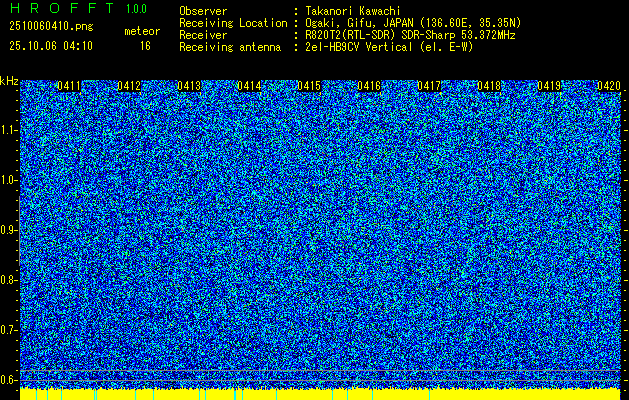Click the HROFFT title text
The height and width of the screenshot is (400, 629).
coord(62,8)
